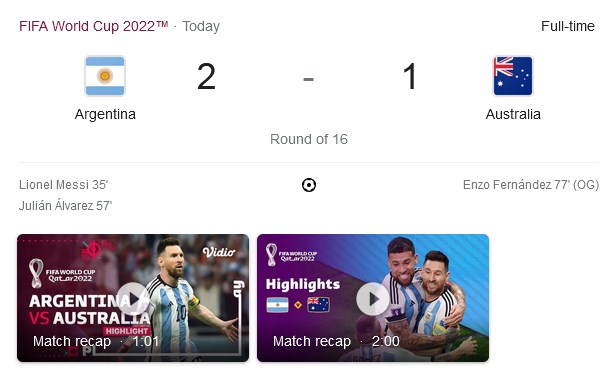This screenshot has height=380, width=609.
Task: Click the small Australia flag in Highlights thumbnail
Action: [318, 305]
